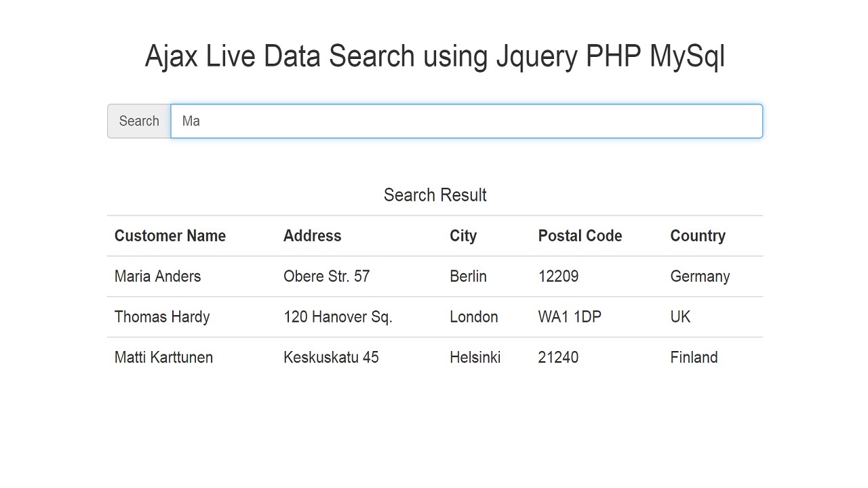
Task: Click the Address column header
Action: pos(312,236)
